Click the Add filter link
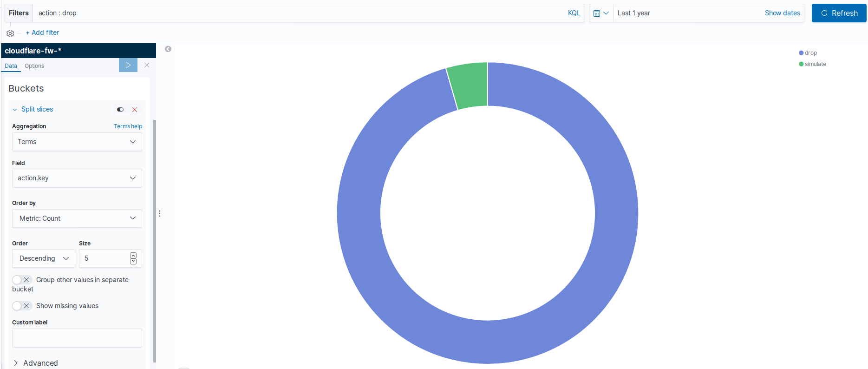868x369 pixels. 42,33
